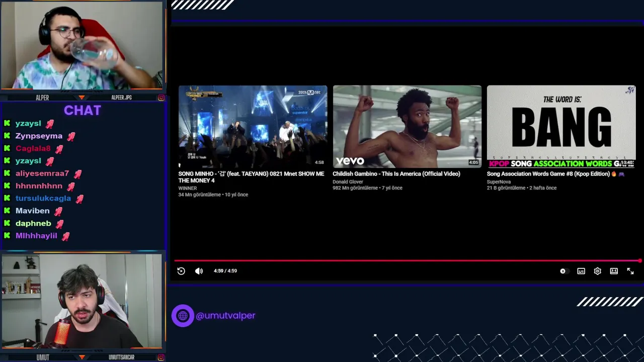Click chat user hhnnnhhnn
This screenshot has width=644, height=362.
click(x=39, y=186)
